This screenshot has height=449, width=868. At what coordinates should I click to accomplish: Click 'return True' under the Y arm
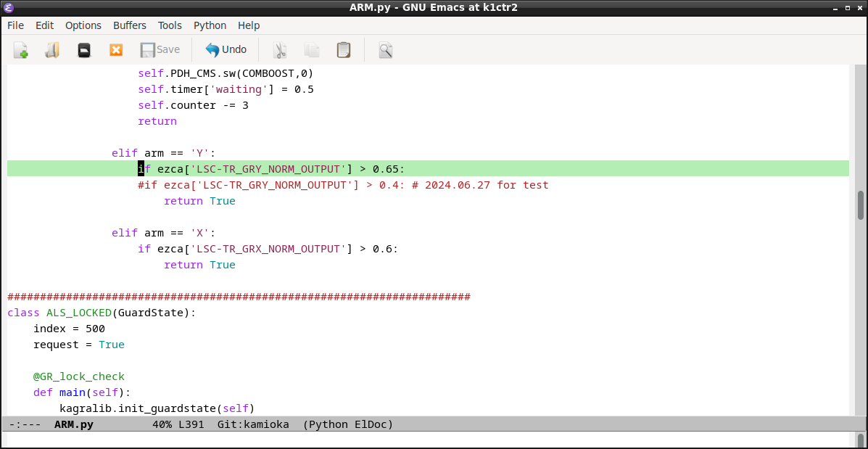pyautogui.click(x=200, y=201)
